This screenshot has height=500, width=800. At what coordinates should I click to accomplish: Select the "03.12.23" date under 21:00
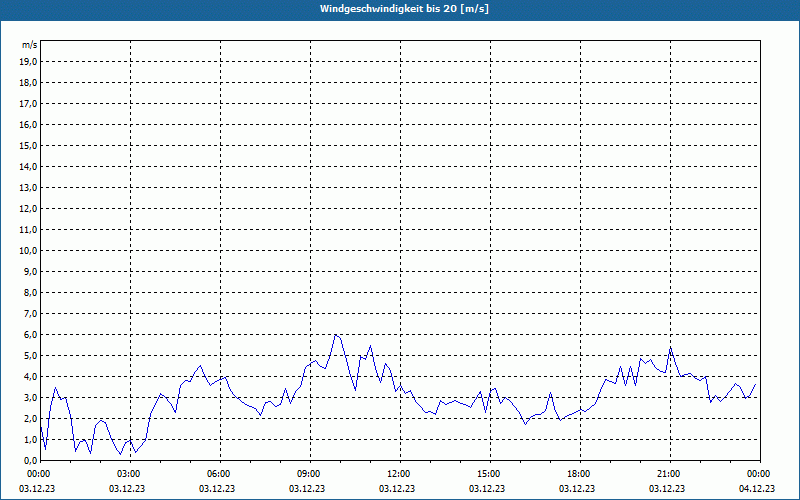point(667,488)
